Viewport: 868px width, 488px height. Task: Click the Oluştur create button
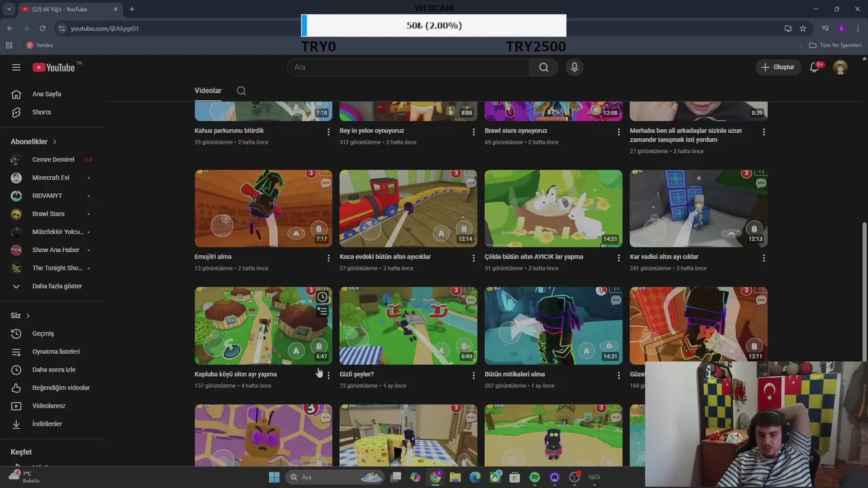777,67
